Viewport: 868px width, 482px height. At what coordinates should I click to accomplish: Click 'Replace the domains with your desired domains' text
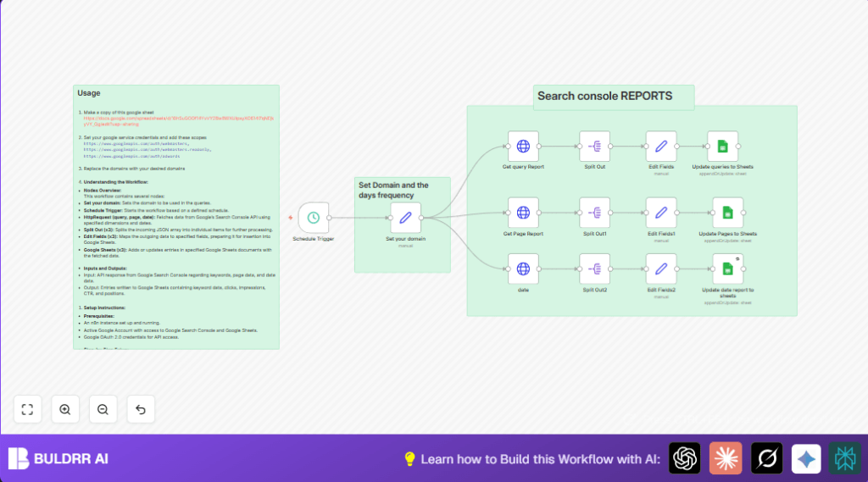point(134,169)
